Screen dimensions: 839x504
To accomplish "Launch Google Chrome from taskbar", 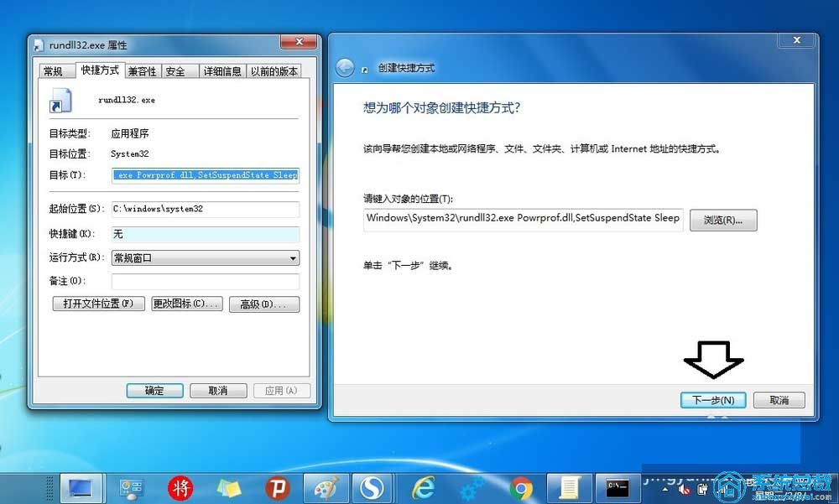I will (x=521, y=488).
